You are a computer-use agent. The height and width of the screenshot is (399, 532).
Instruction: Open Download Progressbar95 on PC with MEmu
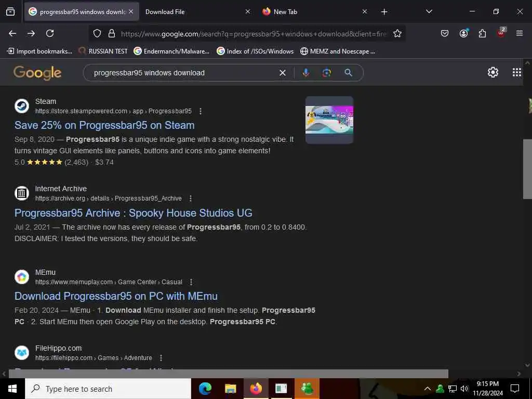116,296
